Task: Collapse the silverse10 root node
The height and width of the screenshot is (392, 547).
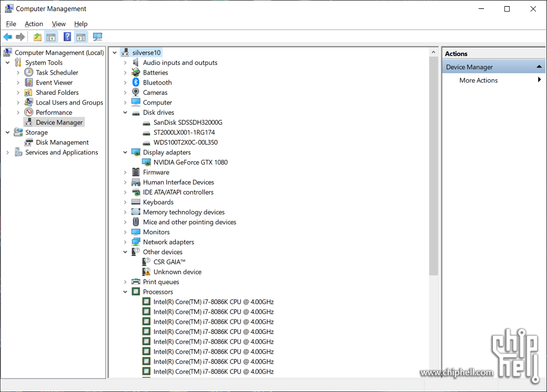Action: coord(115,52)
